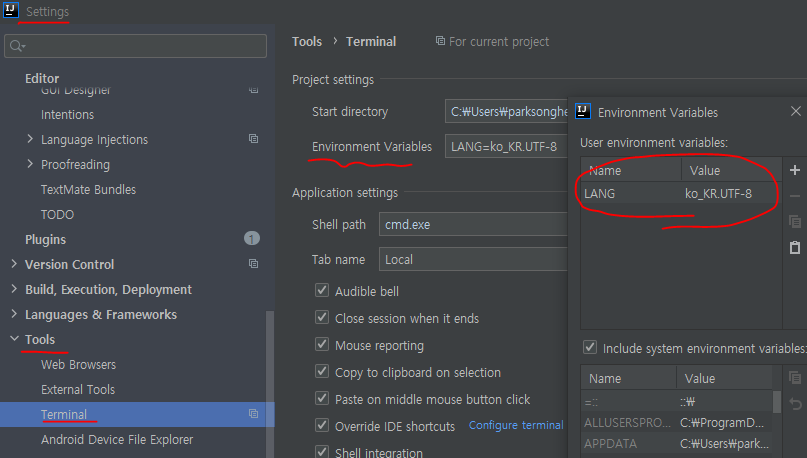Click the project-level icon on Terminal row
Screen dimensions: 807x458
[x=253, y=413]
